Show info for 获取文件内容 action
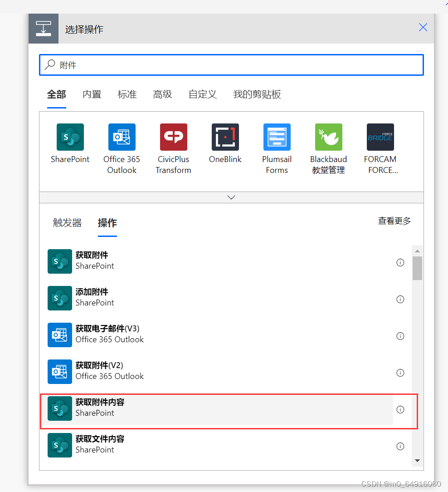The width and height of the screenshot is (448, 492). coord(400,446)
